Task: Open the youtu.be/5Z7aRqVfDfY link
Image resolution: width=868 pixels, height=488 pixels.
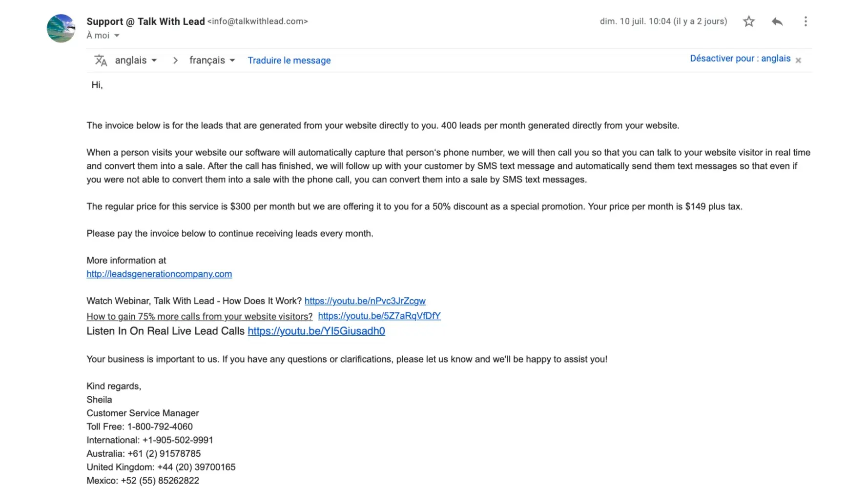Action: click(379, 316)
